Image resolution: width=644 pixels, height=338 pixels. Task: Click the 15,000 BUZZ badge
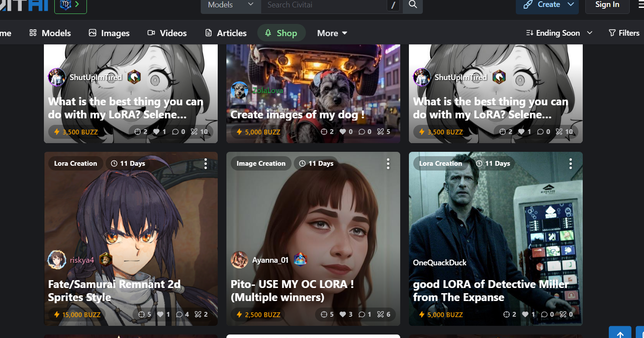77,315
